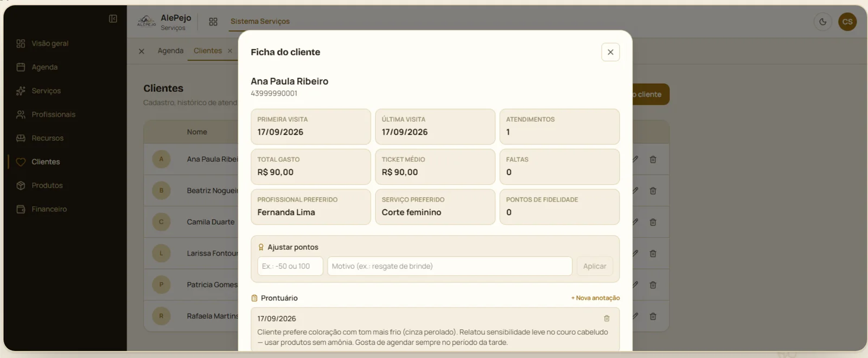Click the Primeira visita card
Screen dimensions: 868x358
[311, 127]
